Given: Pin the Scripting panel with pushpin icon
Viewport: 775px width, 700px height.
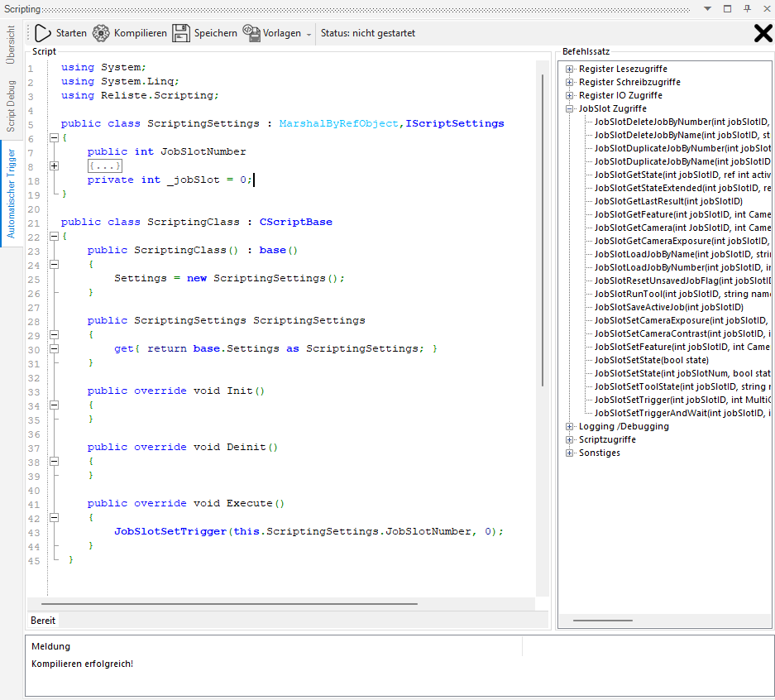Looking at the screenshot, I should point(747,7).
